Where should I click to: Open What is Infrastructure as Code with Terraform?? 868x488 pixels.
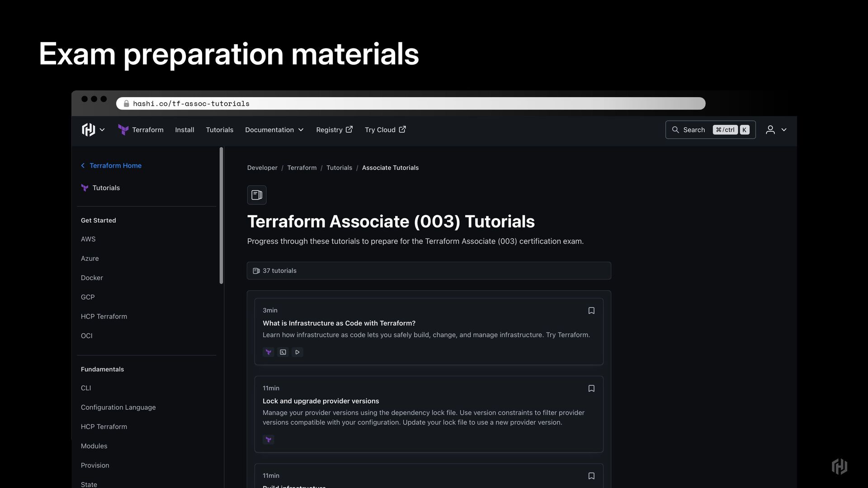point(339,323)
